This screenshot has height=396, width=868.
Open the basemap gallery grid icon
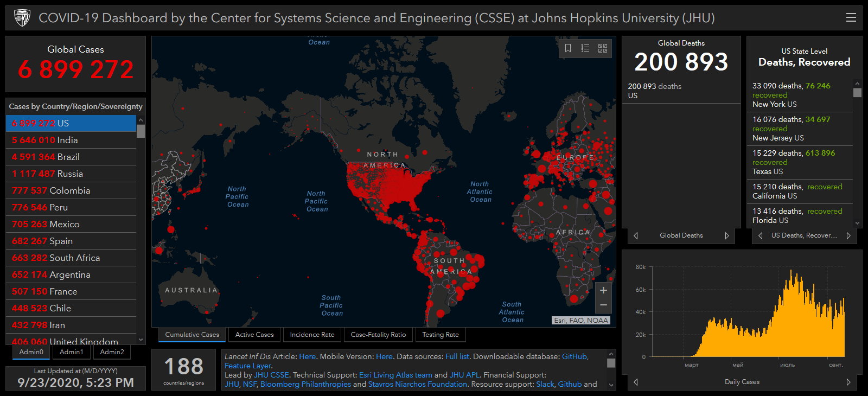coord(603,48)
